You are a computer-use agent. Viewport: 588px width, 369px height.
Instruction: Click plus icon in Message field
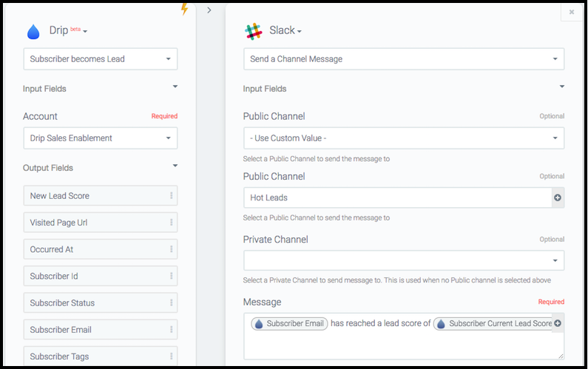(x=558, y=323)
